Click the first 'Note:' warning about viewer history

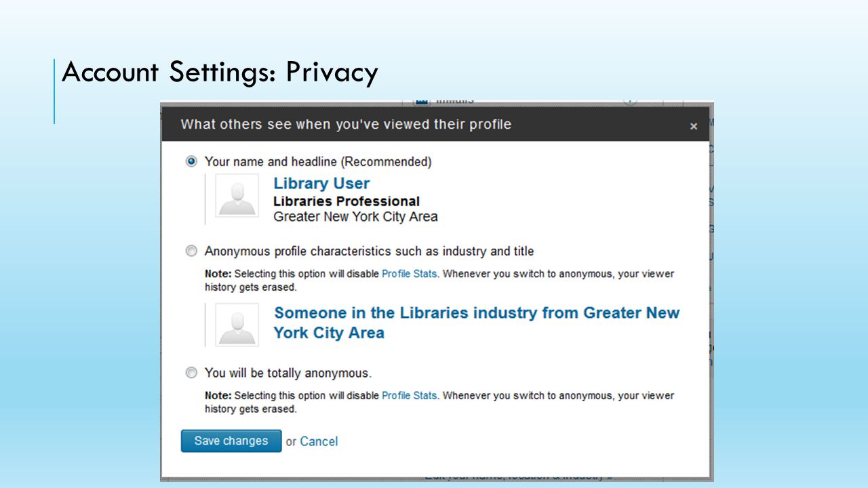click(x=439, y=281)
